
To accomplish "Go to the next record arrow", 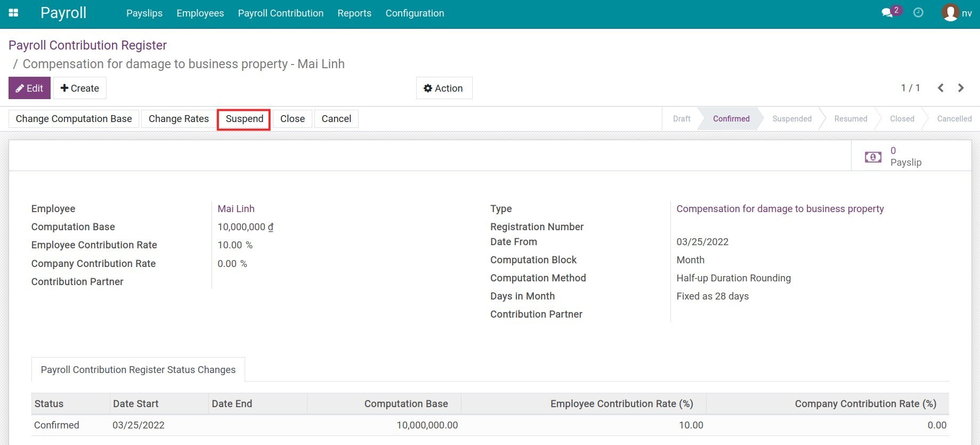I will [x=961, y=88].
